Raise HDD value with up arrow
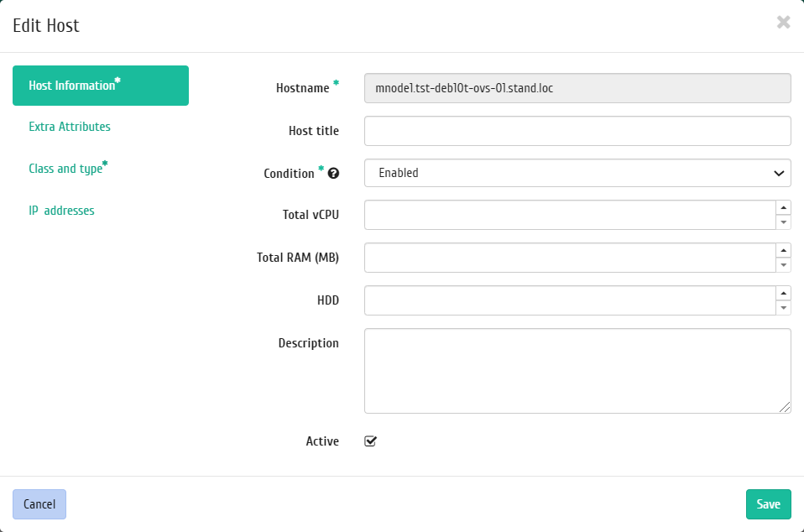The height and width of the screenshot is (532, 804). pos(783,293)
